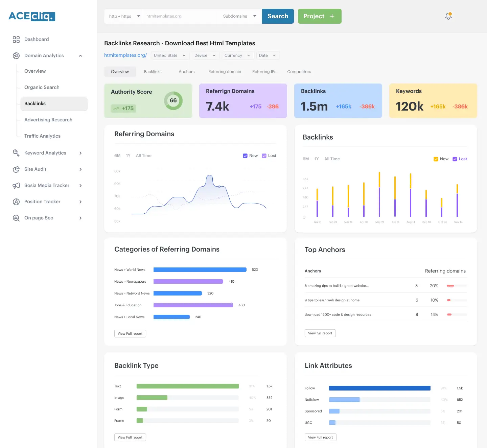Click the Follow bar in Link Attributes
Viewport: 487px width, 448px height.
click(380, 388)
